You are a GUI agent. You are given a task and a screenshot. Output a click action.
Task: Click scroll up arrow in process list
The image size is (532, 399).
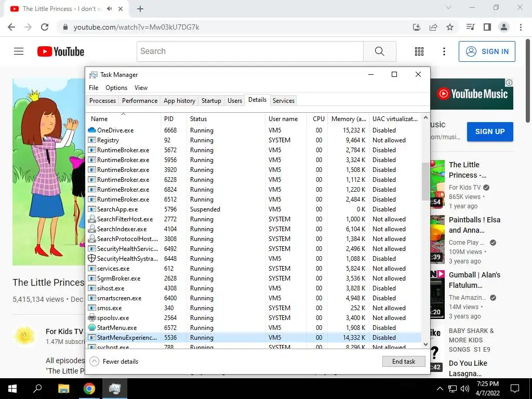[426, 117]
